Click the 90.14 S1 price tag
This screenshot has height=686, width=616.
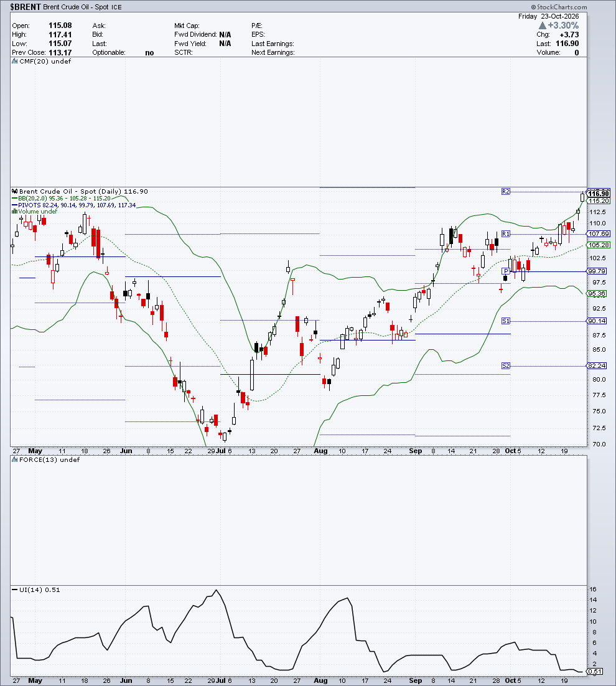596,321
